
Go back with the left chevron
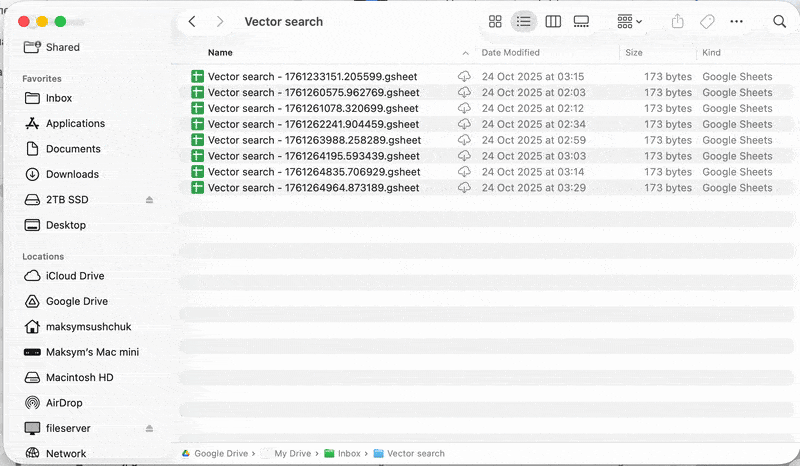click(192, 21)
